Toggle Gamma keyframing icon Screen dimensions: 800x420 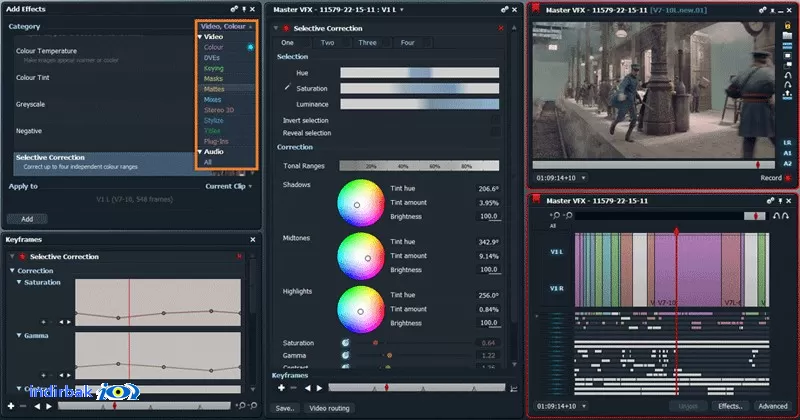pos(345,355)
